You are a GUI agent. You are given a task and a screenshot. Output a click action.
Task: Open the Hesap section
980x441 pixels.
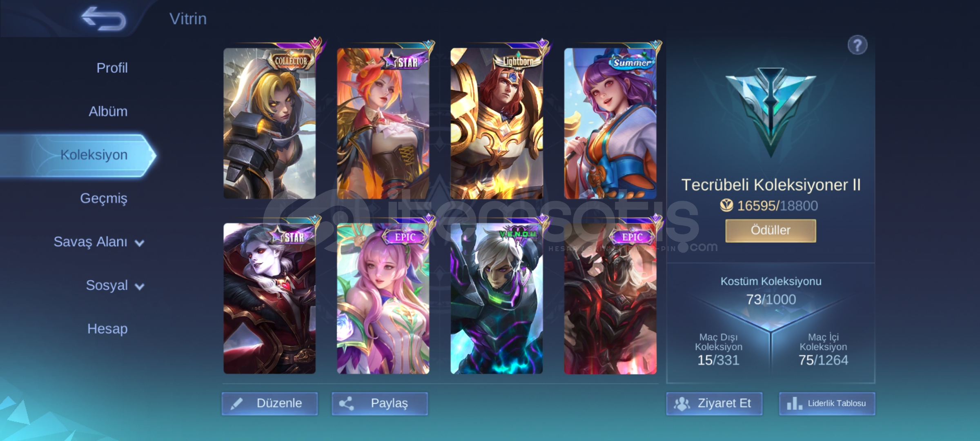click(x=107, y=329)
